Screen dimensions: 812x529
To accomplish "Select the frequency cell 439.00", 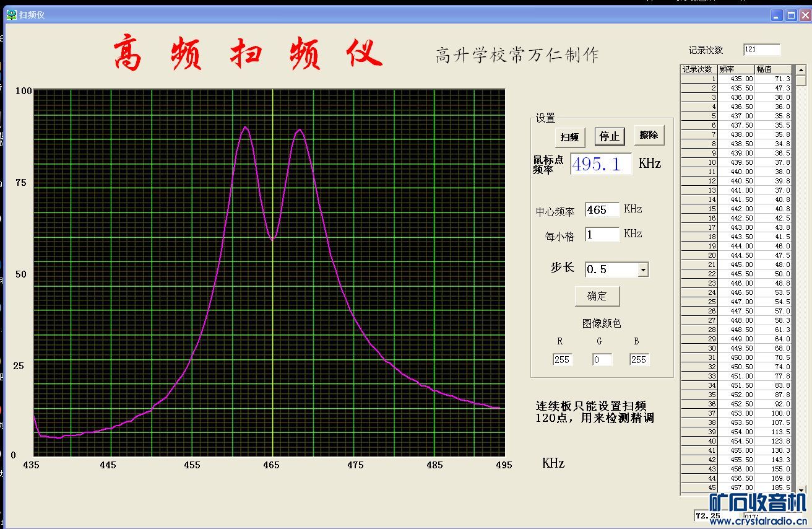I will 736,153.
